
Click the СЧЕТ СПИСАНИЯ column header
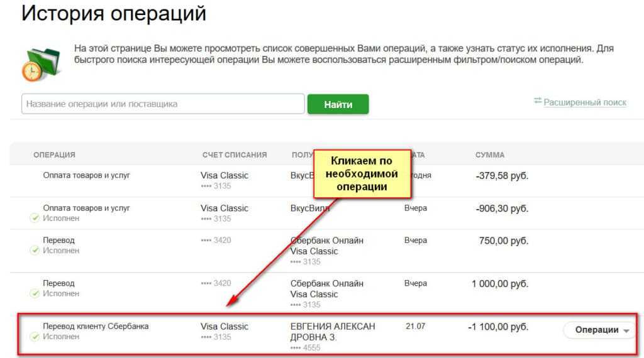pyautogui.click(x=235, y=155)
